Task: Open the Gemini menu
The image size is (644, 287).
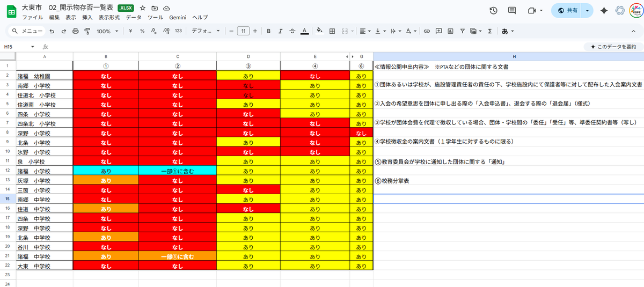Action: [177, 18]
